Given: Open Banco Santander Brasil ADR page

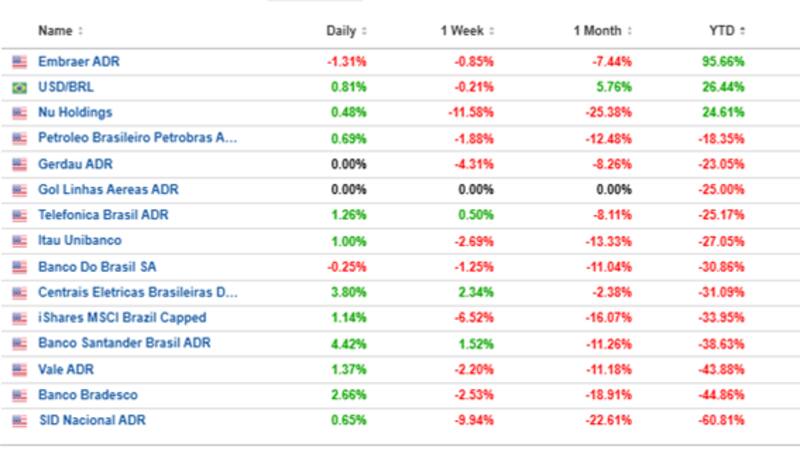Looking at the screenshot, I should 124,343.
